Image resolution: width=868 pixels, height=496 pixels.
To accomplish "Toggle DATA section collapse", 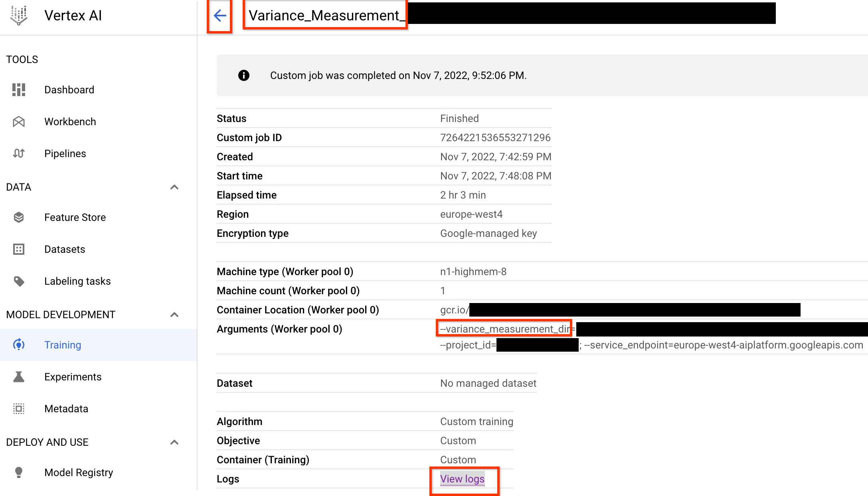I will tap(174, 187).
